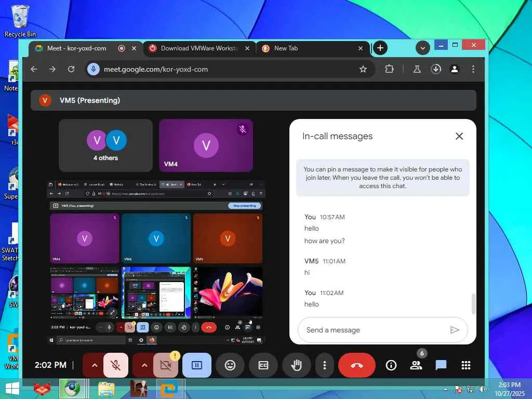This screenshot has width=532, height=399.
Task: Open meeting details info icon
Action: tap(391, 365)
